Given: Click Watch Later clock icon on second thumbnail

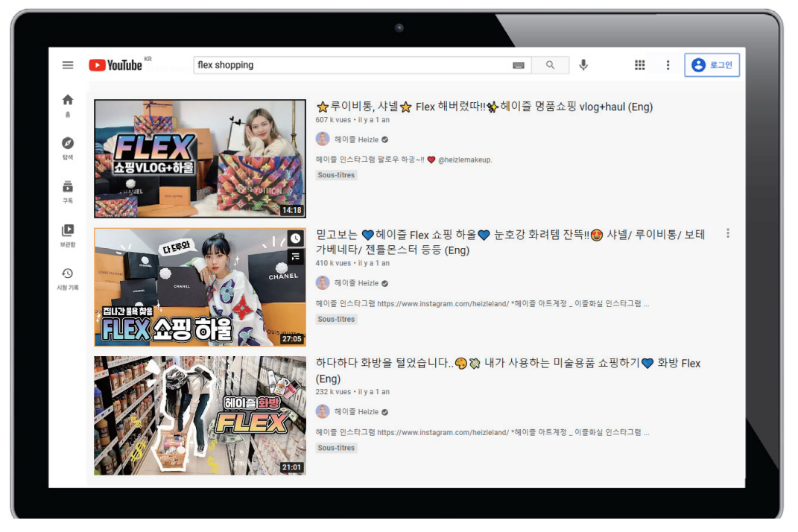Looking at the screenshot, I should [x=296, y=238].
